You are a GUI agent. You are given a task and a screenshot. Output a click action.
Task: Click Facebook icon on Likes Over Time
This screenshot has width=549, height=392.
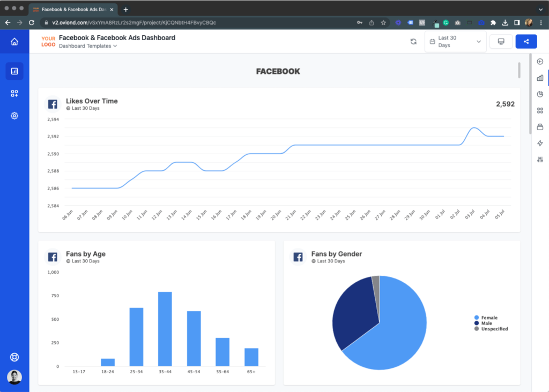coord(53,104)
